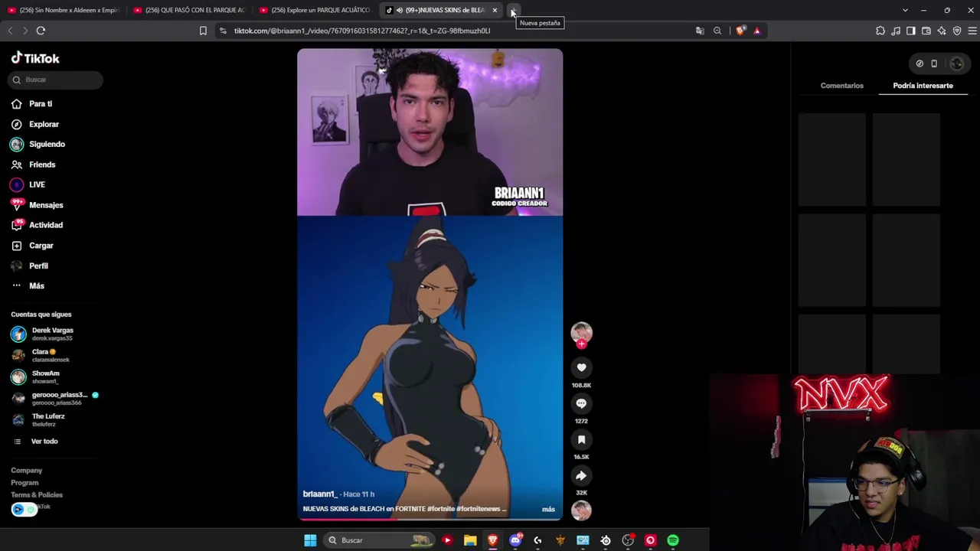Open a new browser tab
Viewport: 980px width, 551px height.
514,10
